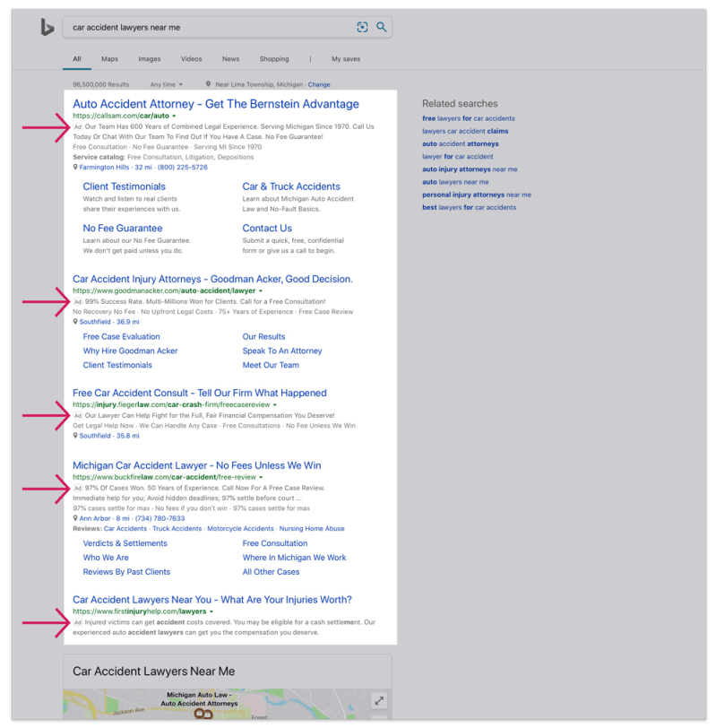This screenshot has width=716, height=728.
Task: Switch to the All tab
Action: click(x=77, y=59)
